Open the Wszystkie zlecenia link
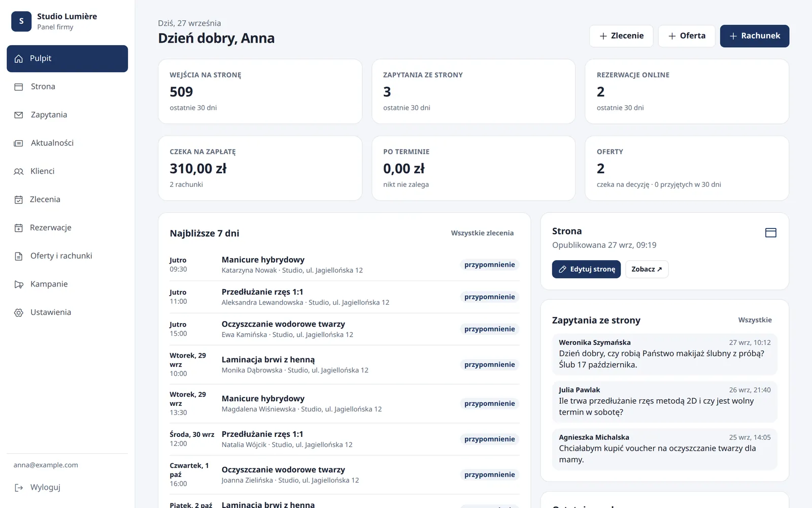This screenshot has width=812, height=508. 482,233
